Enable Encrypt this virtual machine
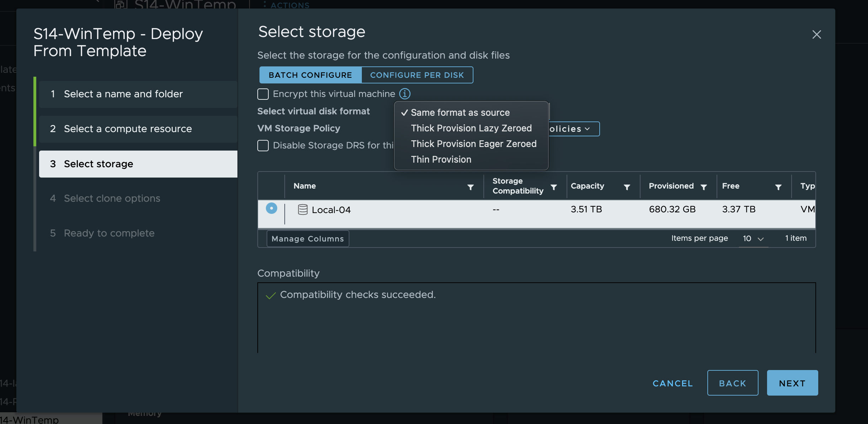 click(x=263, y=94)
